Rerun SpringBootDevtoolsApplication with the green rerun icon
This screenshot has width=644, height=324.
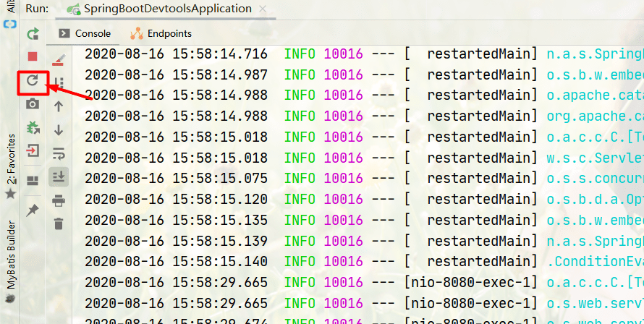point(33,34)
